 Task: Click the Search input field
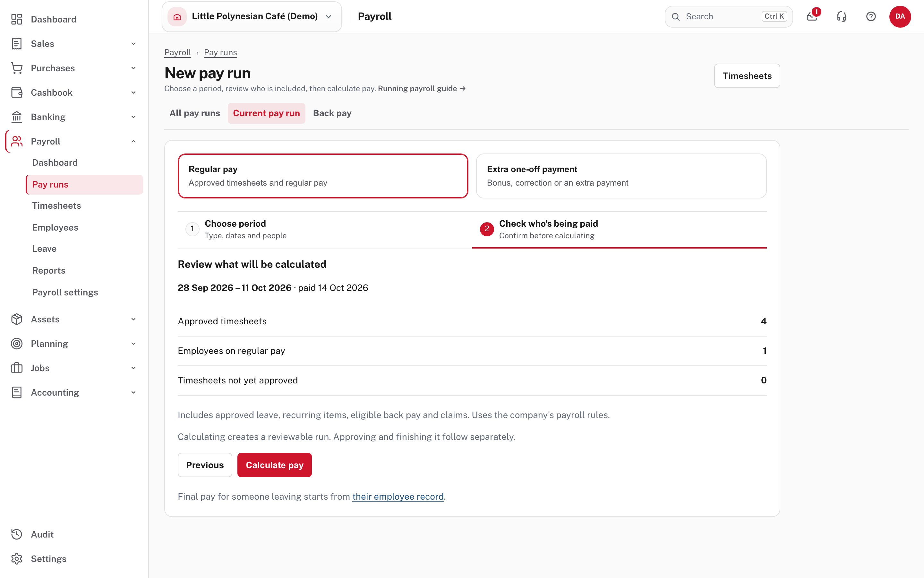point(729,16)
